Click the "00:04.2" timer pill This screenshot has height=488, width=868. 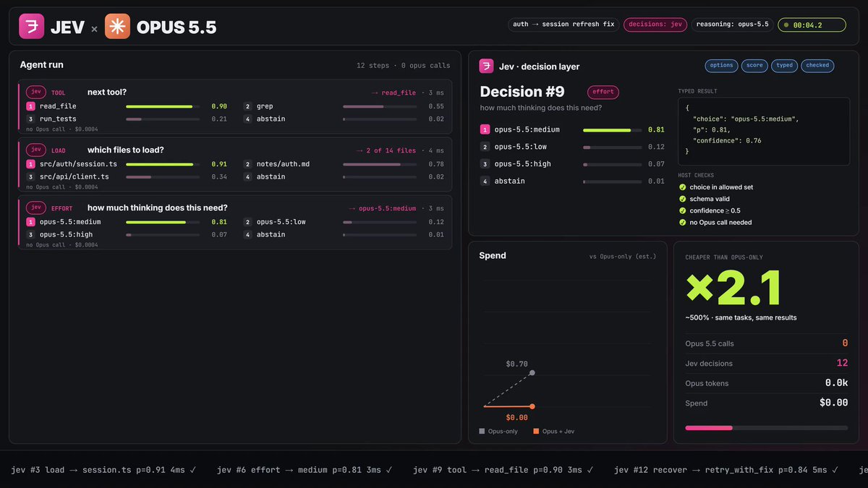pos(812,25)
